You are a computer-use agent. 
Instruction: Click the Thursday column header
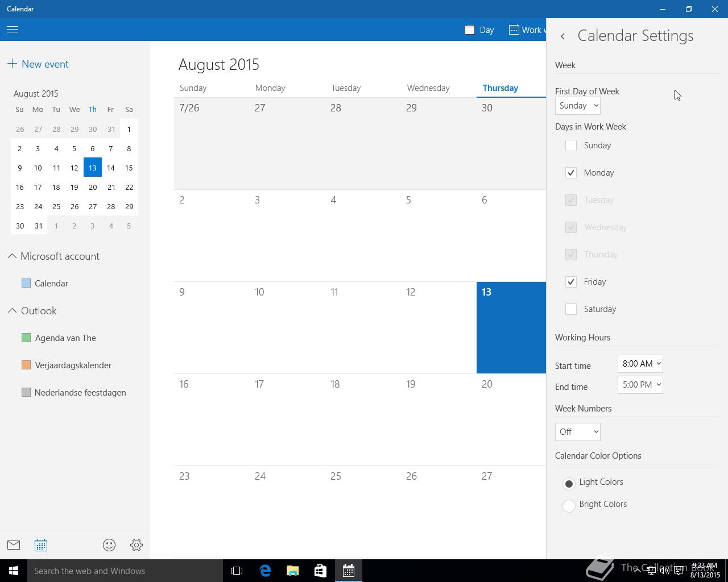click(500, 88)
